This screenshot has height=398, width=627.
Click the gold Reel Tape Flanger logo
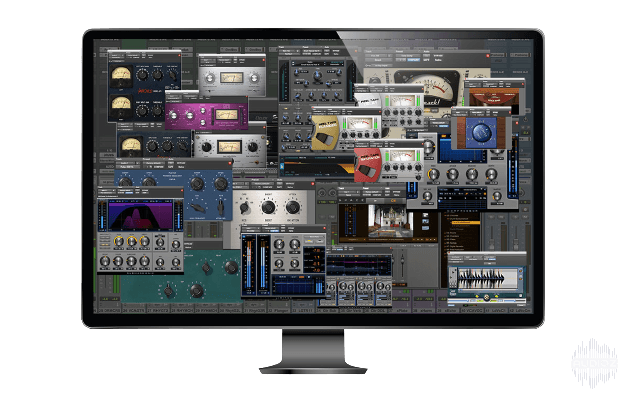[x=325, y=132]
